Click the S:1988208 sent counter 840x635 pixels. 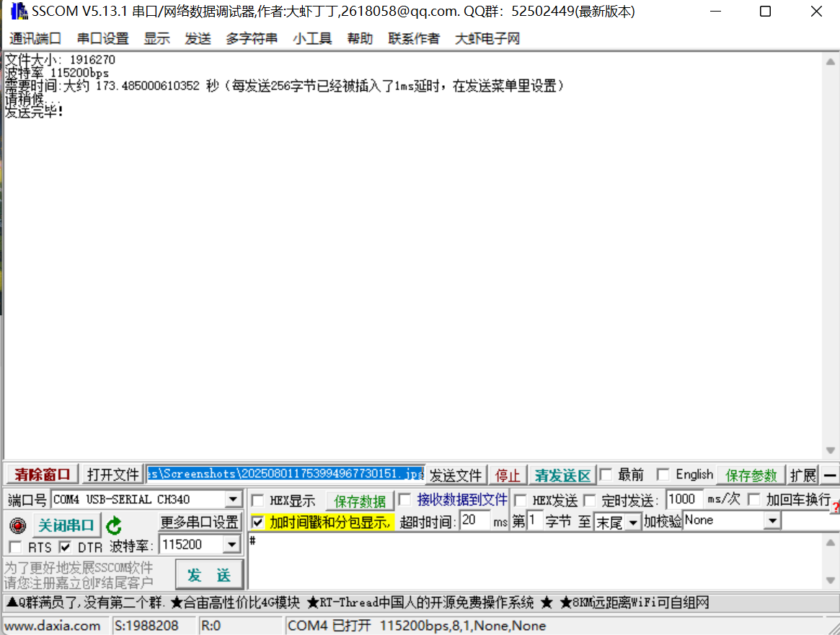click(146, 626)
